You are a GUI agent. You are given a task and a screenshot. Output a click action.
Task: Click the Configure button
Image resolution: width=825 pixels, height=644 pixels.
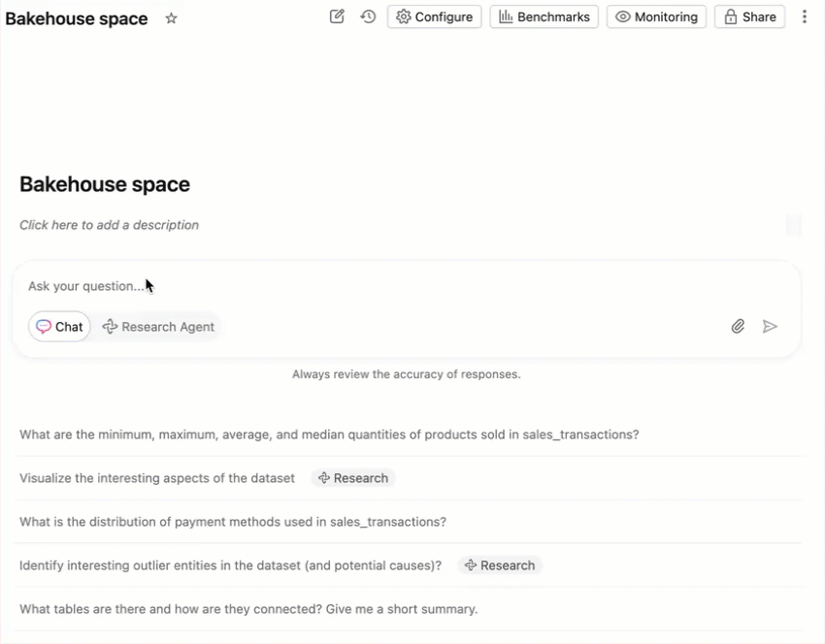tap(434, 16)
